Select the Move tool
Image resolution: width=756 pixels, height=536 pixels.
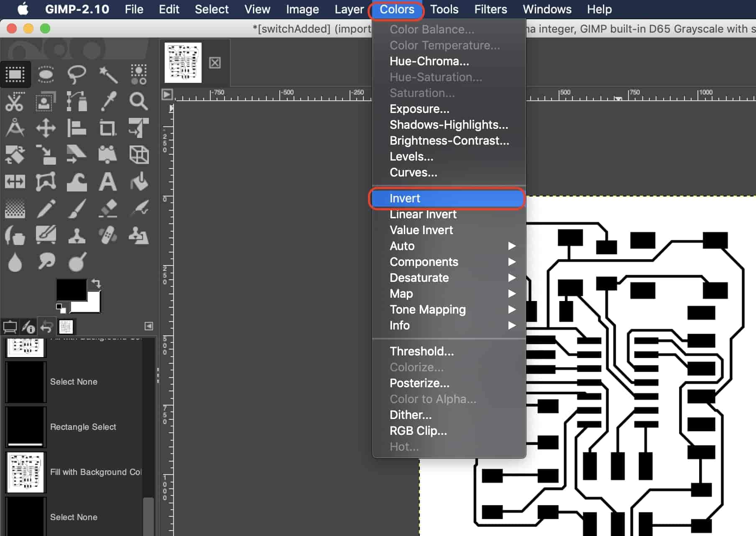pyautogui.click(x=46, y=128)
